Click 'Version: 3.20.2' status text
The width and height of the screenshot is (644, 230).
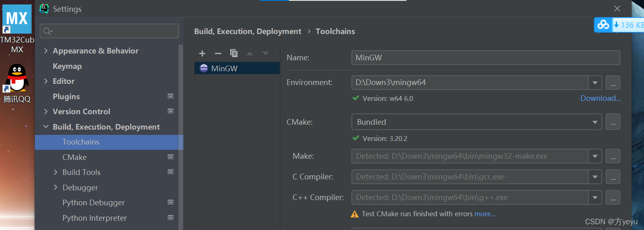(x=385, y=138)
